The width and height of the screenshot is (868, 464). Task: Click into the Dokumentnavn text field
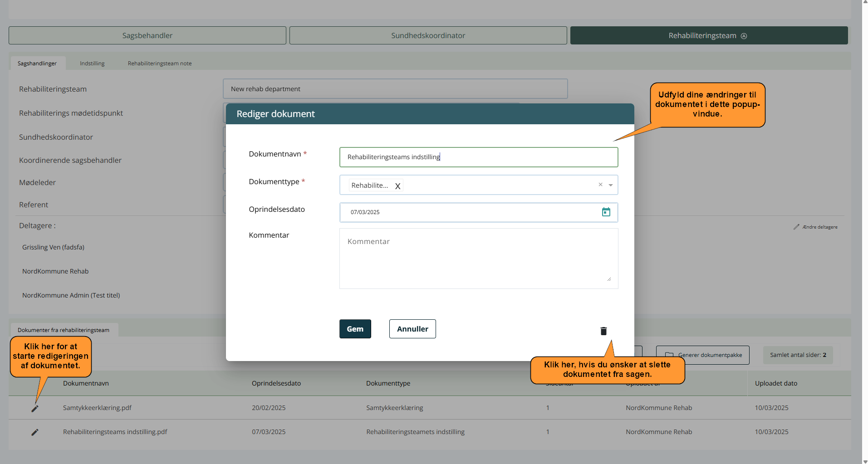point(478,157)
